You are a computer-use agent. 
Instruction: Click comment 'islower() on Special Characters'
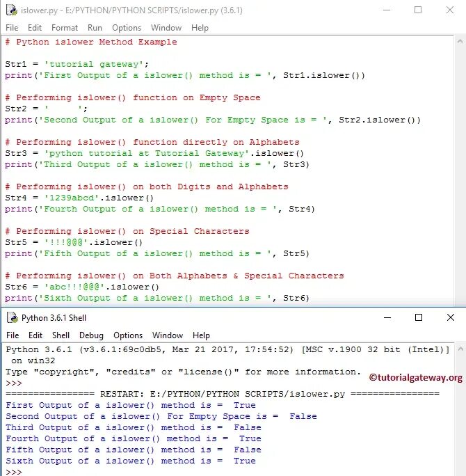tap(127, 231)
